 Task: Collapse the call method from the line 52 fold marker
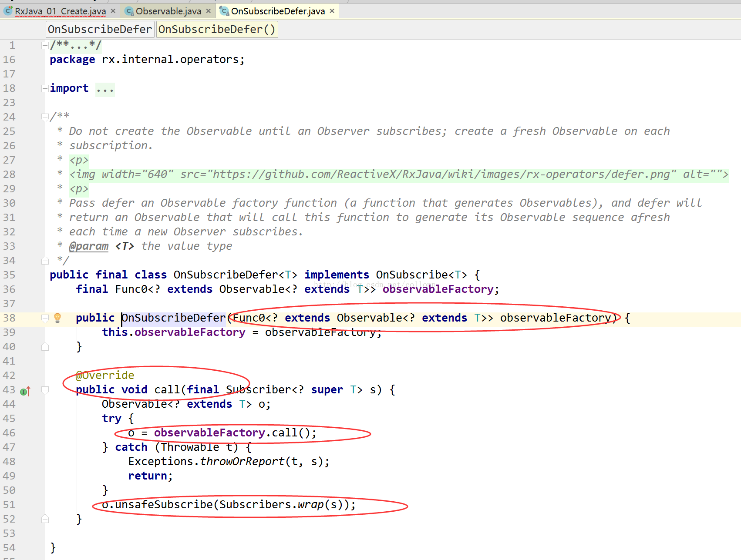(x=45, y=519)
